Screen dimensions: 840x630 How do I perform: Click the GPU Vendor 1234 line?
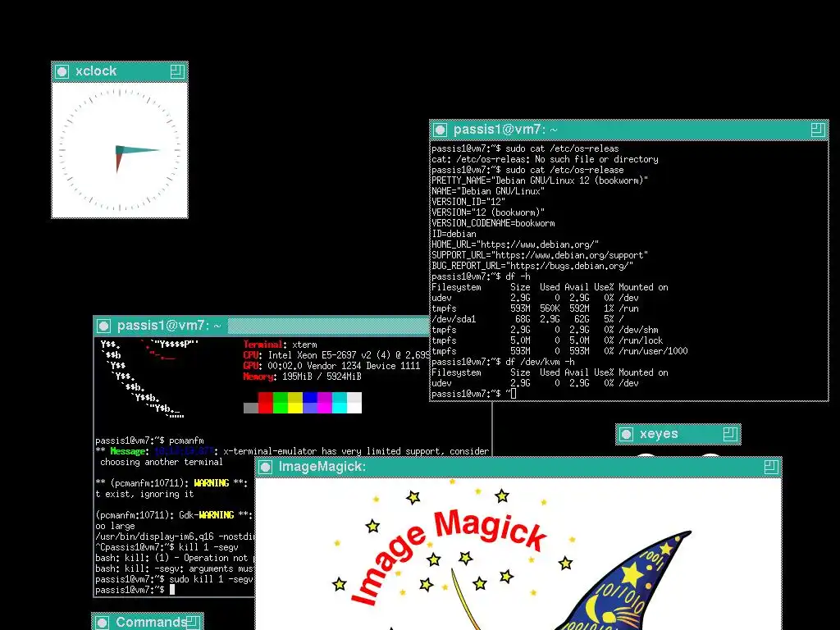pos(331,366)
